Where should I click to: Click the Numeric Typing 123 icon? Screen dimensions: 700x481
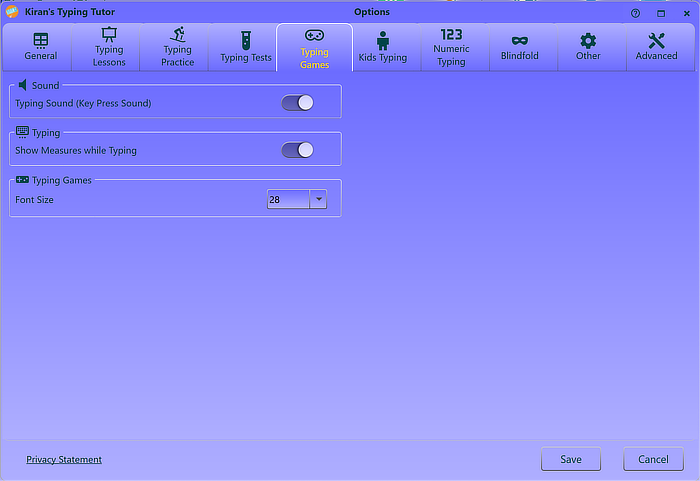coord(451,34)
